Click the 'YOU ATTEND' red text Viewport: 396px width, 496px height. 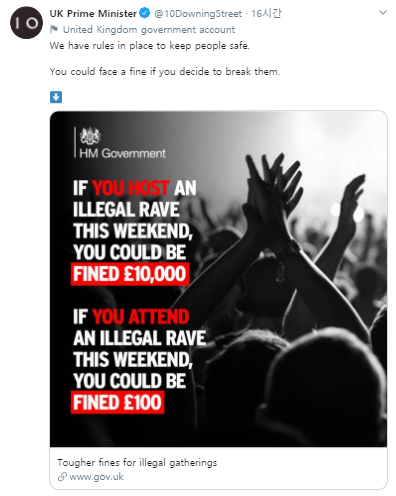pos(141,317)
